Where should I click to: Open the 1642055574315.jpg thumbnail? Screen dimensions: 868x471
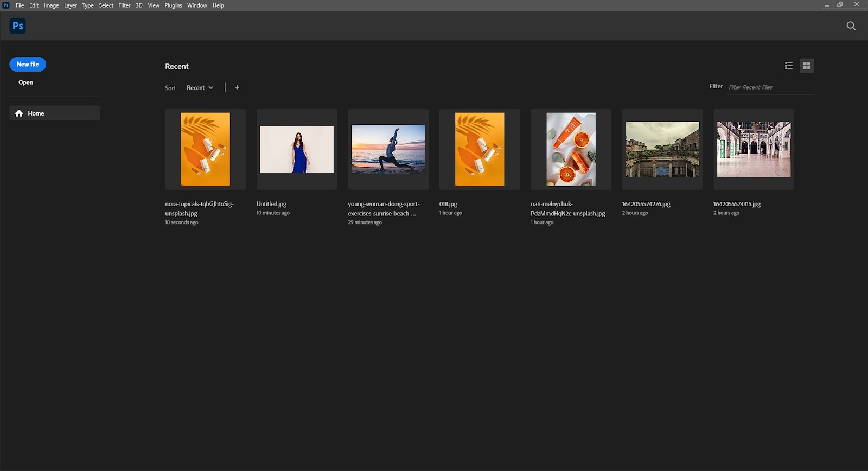point(754,149)
